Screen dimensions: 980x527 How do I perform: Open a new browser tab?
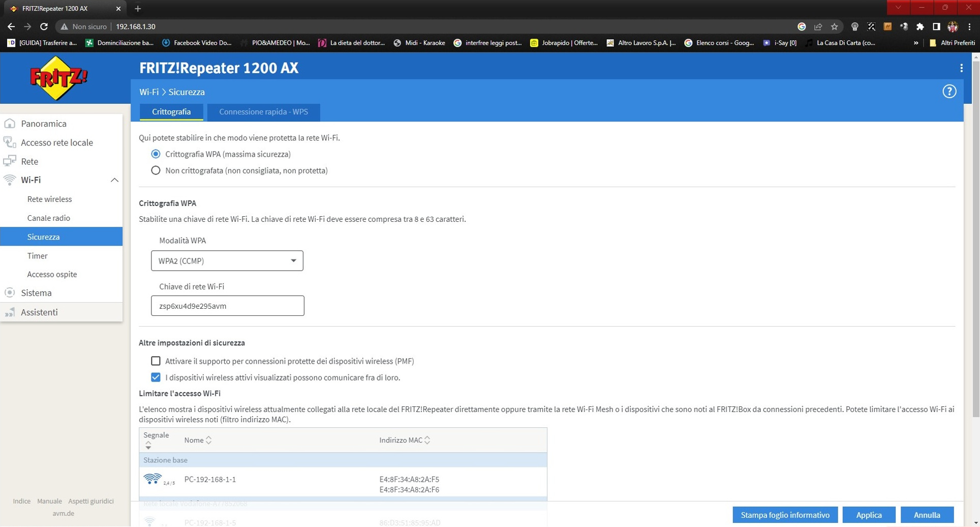point(138,9)
